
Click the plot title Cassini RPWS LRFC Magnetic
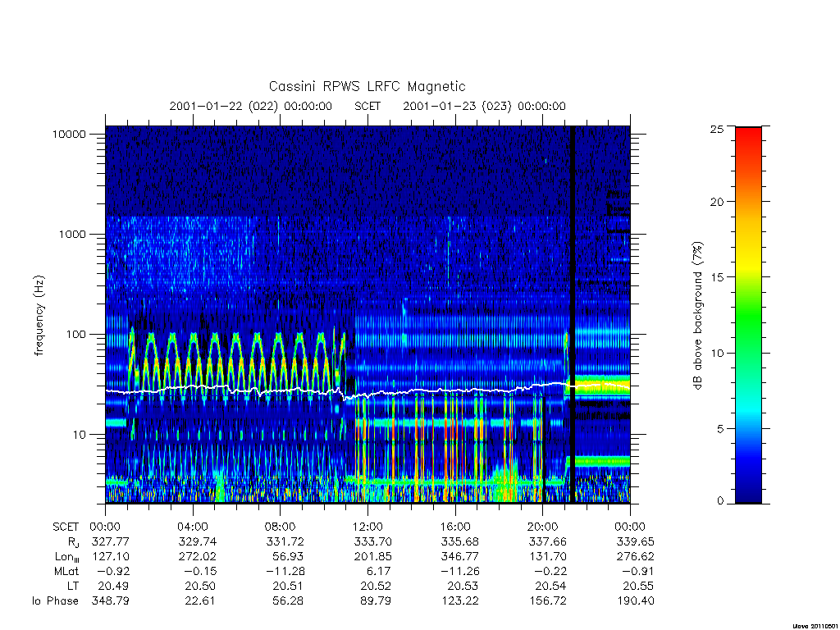click(367, 86)
